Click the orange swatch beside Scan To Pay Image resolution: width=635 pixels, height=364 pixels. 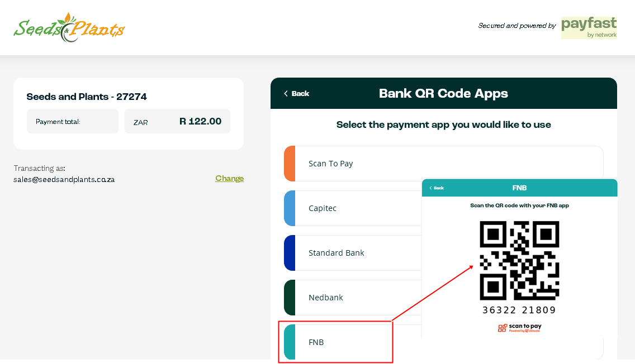(290, 164)
